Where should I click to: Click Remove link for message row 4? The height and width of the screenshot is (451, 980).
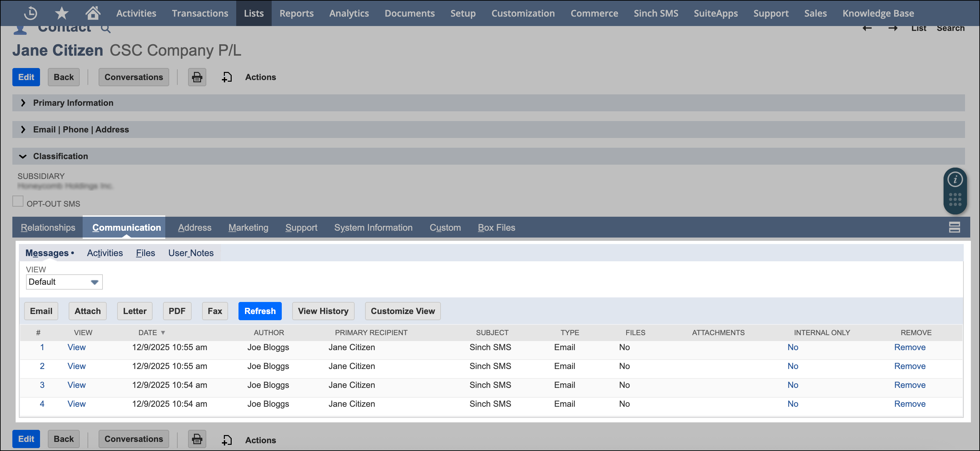click(910, 404)
